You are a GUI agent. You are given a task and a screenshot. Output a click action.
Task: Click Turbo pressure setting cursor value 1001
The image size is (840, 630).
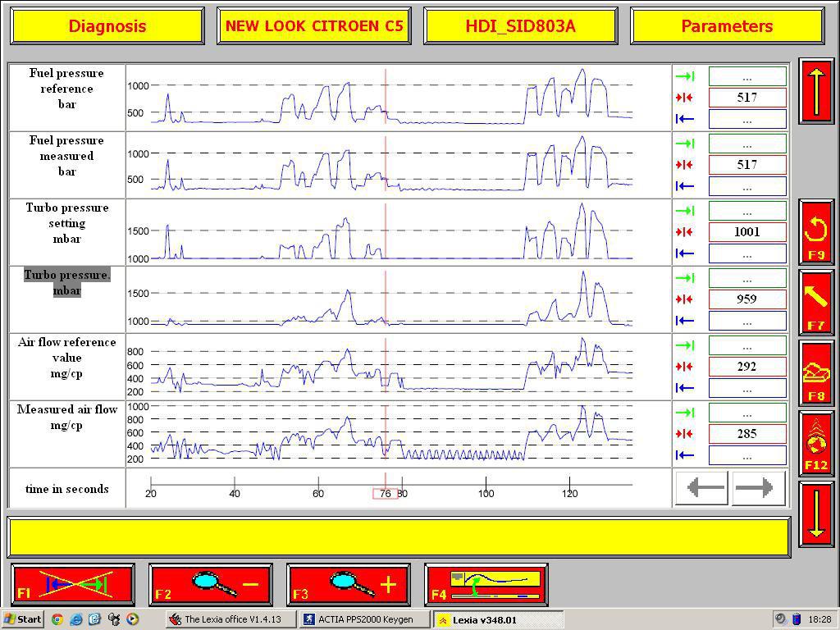click(x=747, y=232)
